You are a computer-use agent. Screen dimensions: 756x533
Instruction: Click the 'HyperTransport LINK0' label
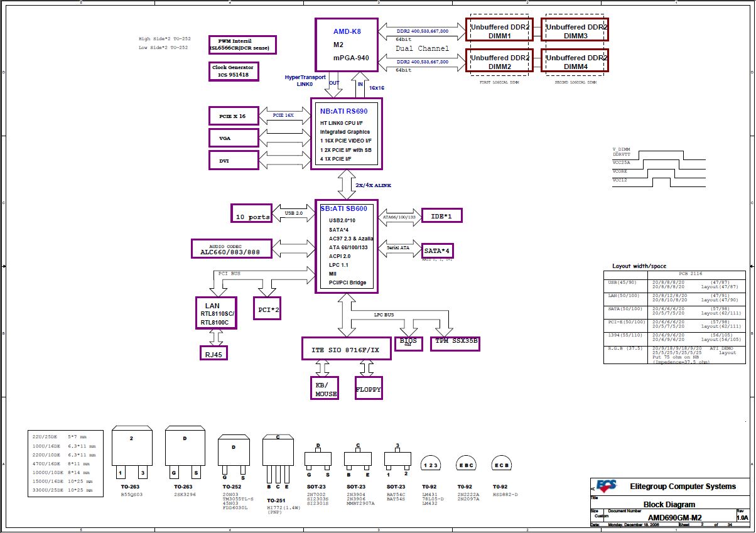(305, 80)
